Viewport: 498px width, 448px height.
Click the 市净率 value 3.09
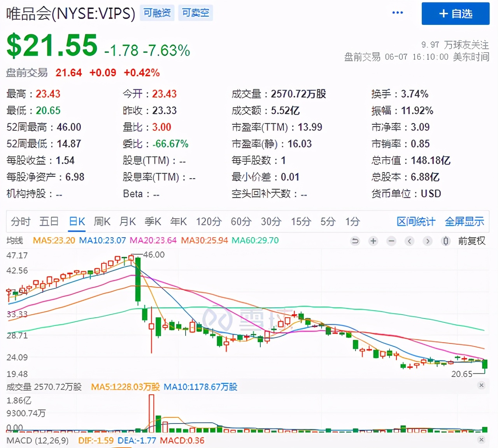(420, 127)
